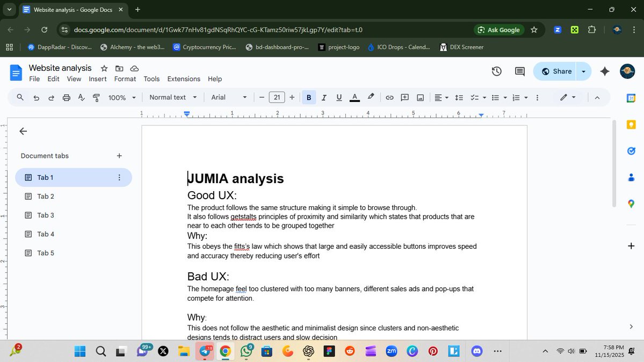Image resolution: width=644 pixels, height=362 pixels.
Task: Show more toolbar options
Action: 537,97
